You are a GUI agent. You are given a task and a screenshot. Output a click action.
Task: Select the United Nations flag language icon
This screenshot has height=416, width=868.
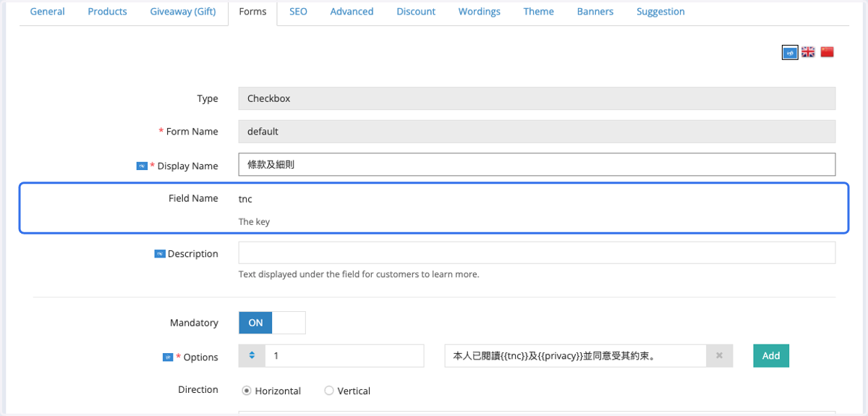[790, 52]
